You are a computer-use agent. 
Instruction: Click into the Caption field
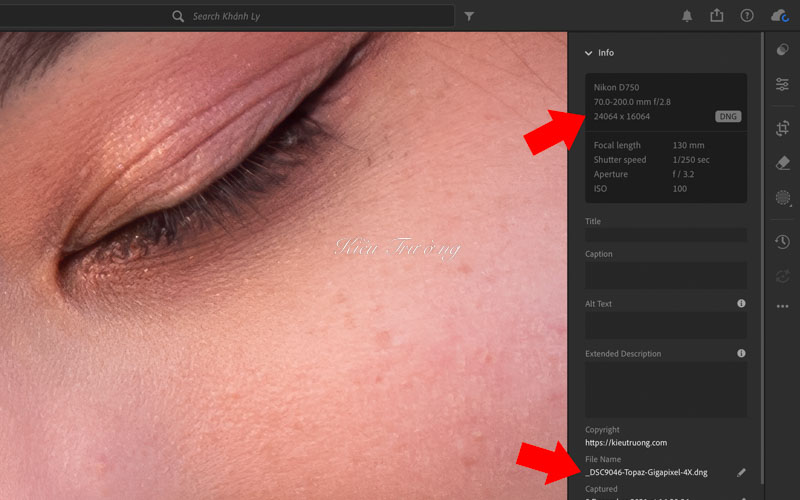point(666,276)
